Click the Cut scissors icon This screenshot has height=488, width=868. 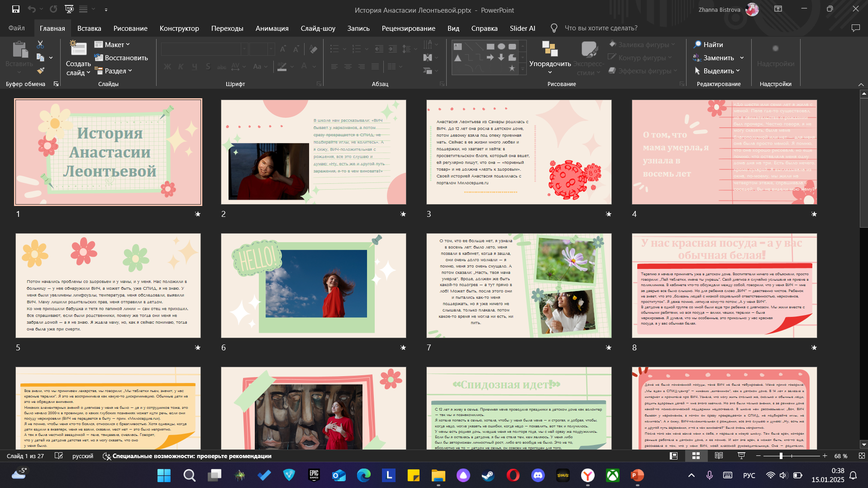click(x=40, y=44)
